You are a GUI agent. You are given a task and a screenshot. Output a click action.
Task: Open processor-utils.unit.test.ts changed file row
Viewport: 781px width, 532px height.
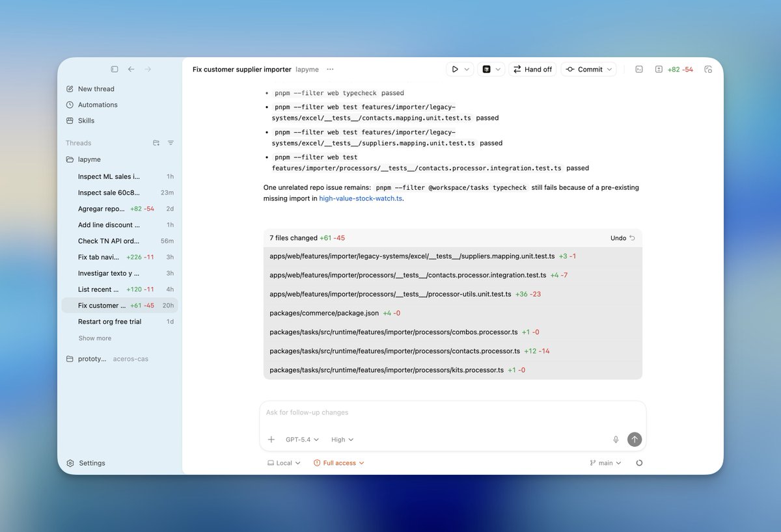click(x=452, y=294)
